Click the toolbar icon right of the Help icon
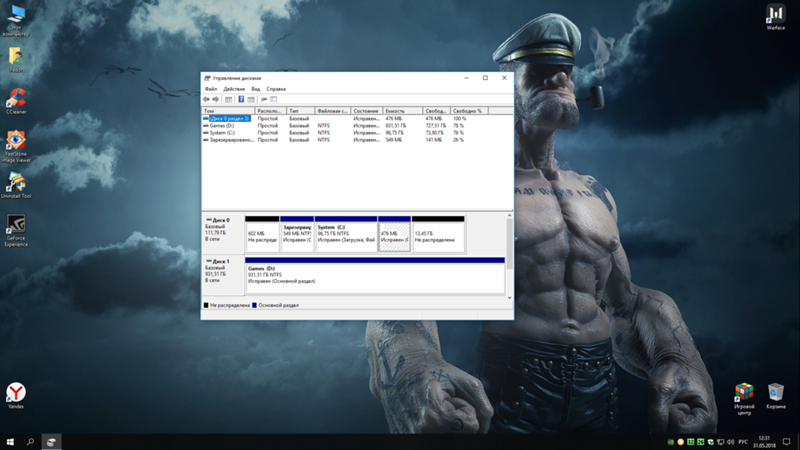 [251, 99]
